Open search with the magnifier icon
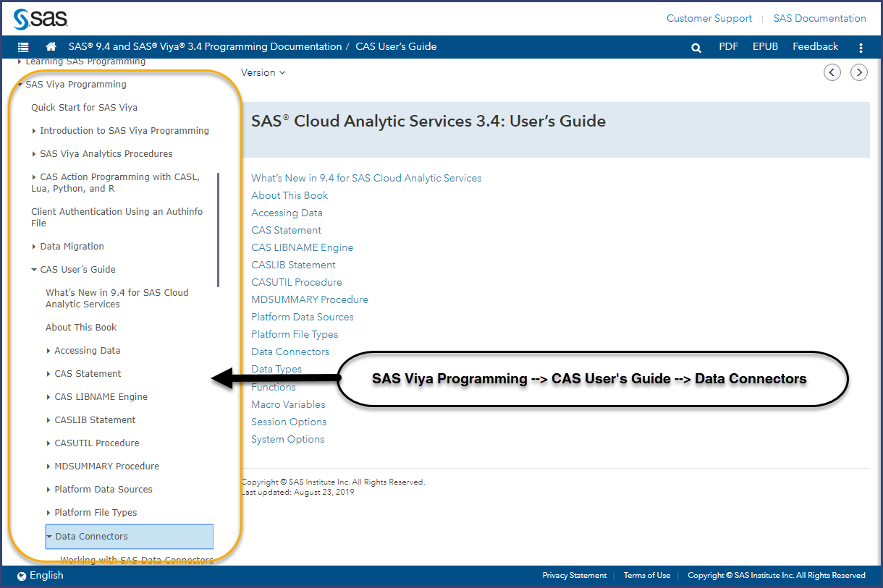883x588 pixels. pyautogui.click(x=696, y=48)
